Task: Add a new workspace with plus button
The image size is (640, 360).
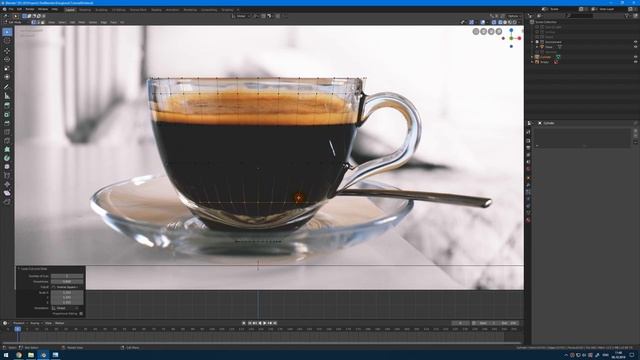Action: click(x=238, y=9)
